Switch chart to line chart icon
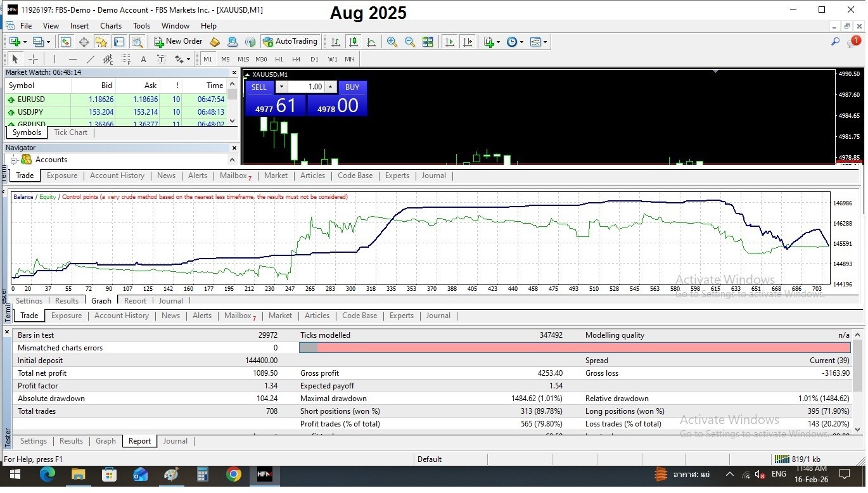Viewport: 868px width, 493px height. coord(371,42)
